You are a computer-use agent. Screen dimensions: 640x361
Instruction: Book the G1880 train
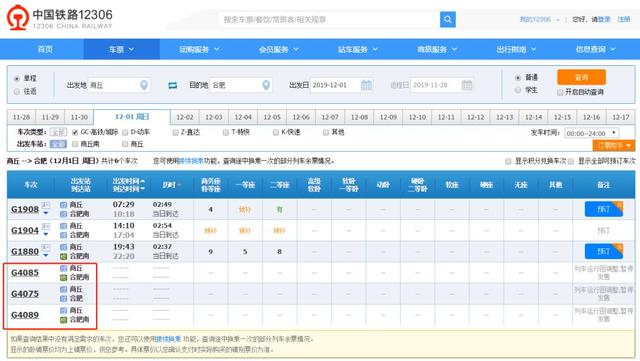click(604, 251)
